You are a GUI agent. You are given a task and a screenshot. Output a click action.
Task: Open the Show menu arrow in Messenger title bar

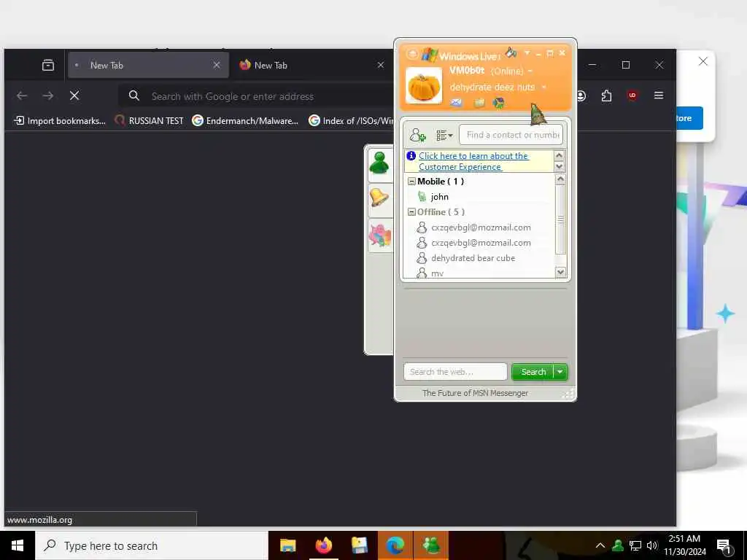point(527,52)
